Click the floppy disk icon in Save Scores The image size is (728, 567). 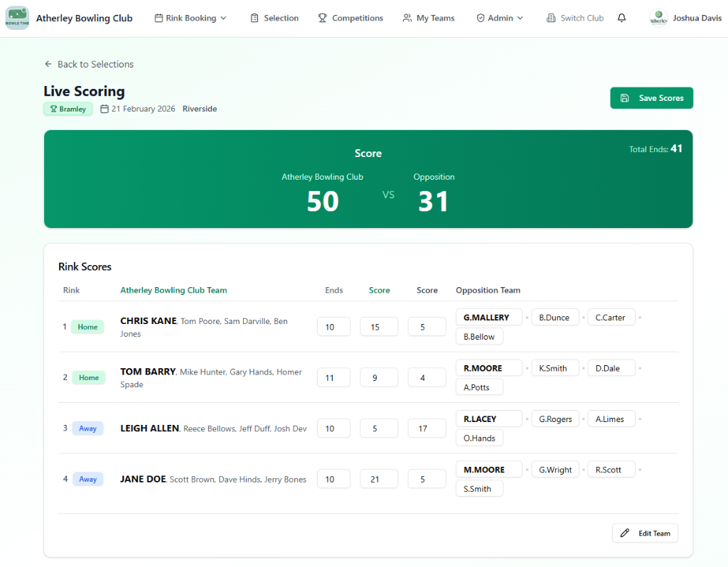tap(625, 98)
